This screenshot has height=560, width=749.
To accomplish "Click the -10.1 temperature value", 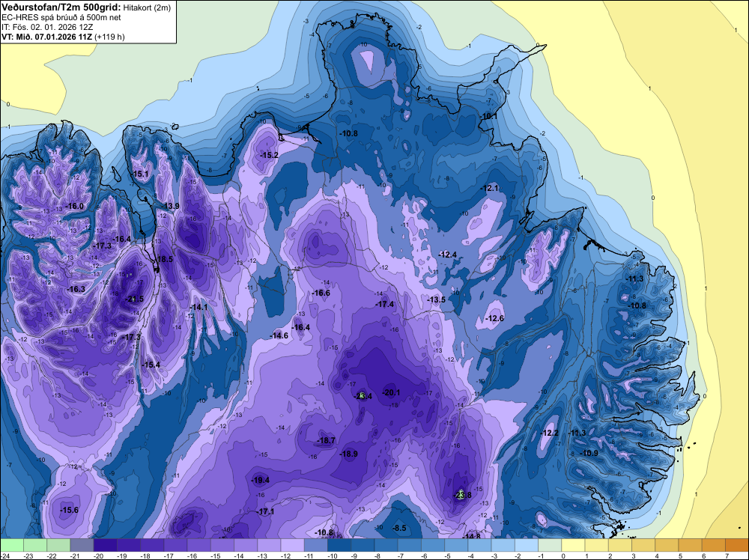I will tap(488, 117).
